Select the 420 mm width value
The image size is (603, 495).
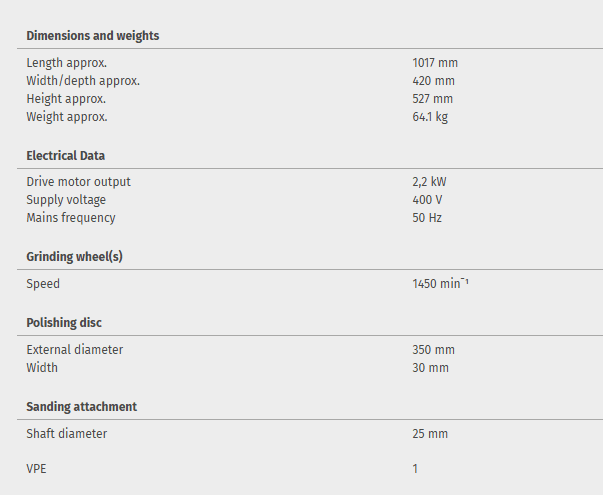433,81
